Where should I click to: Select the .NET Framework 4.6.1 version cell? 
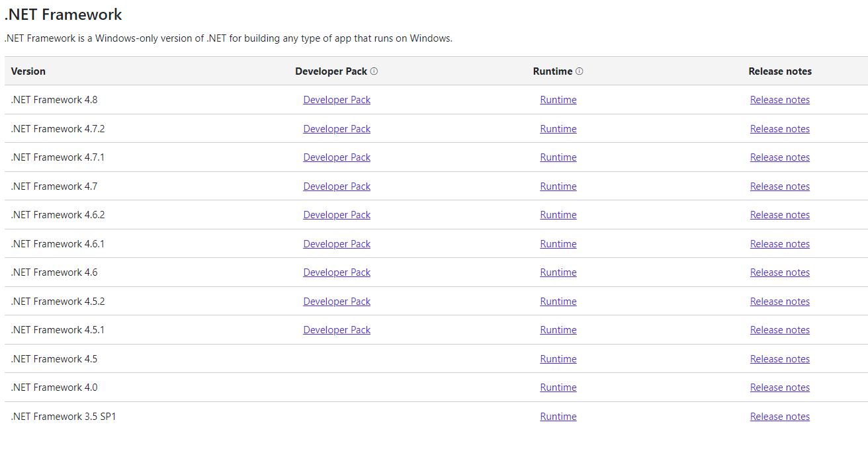click(58, 244)
